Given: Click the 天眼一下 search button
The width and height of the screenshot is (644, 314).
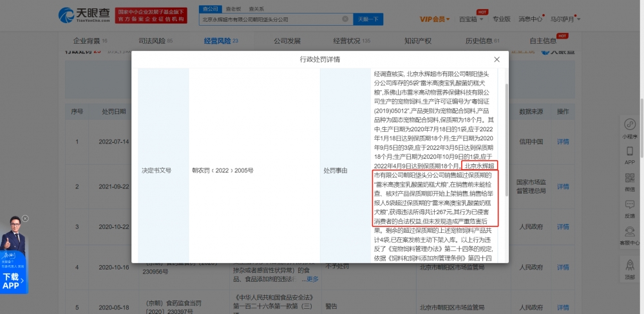Looking at the screenshot, I should (x=368, y=19).
